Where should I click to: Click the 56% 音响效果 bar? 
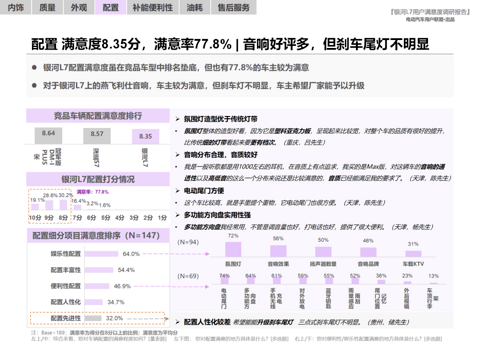(x=278, y=251)
